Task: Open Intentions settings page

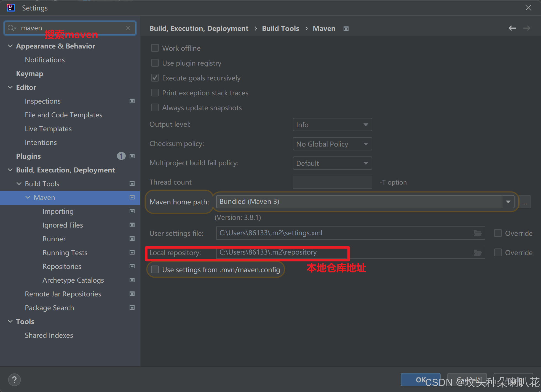Action: tap(41, 142)
